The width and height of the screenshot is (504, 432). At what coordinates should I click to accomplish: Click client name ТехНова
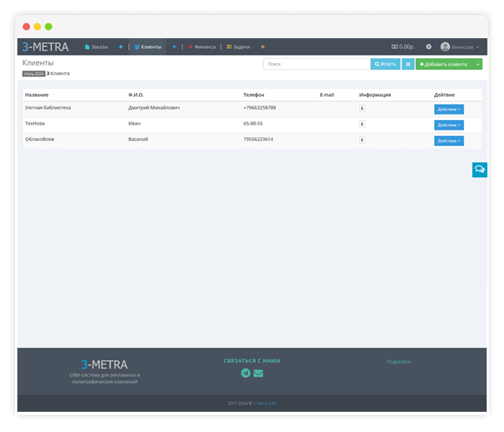(x=35, y=123)
